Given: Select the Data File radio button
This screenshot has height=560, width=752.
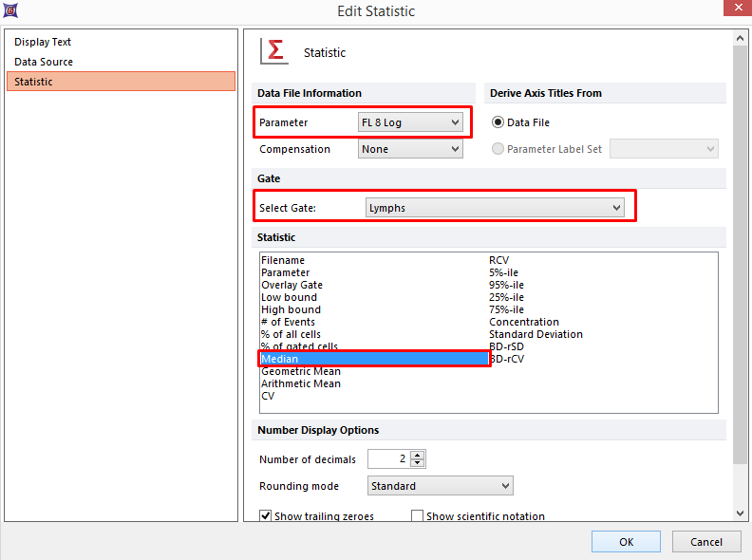Looking at the screenshot, I should point(498,122).
